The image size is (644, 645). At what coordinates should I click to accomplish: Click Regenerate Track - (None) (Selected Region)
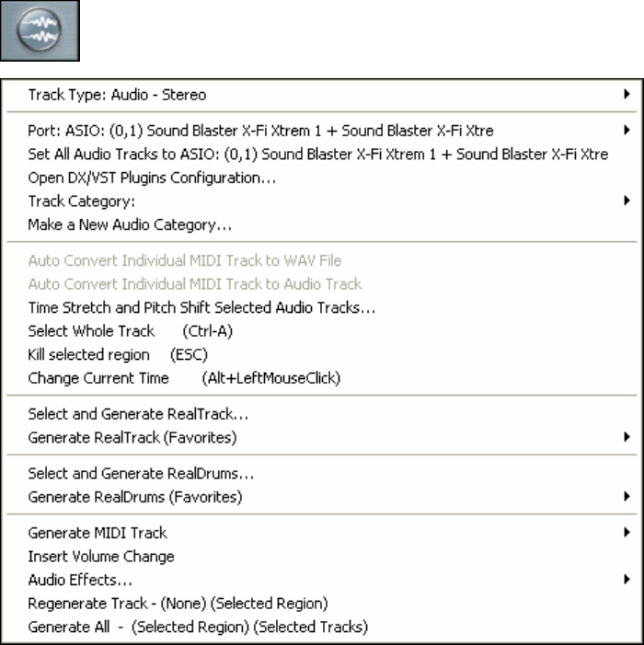point(178,604)
